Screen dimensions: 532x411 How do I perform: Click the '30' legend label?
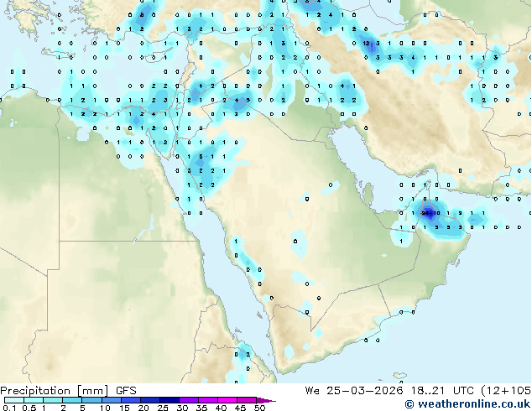182,408
